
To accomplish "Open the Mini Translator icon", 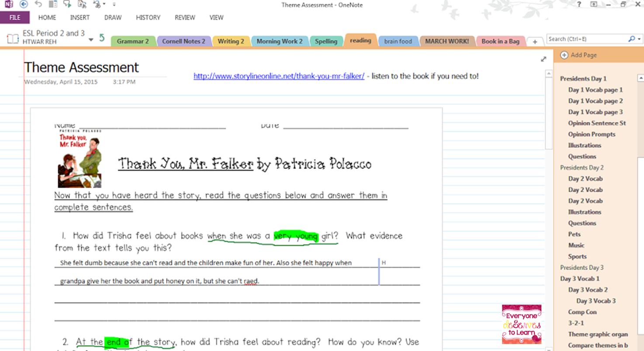I will coord(97,4).
